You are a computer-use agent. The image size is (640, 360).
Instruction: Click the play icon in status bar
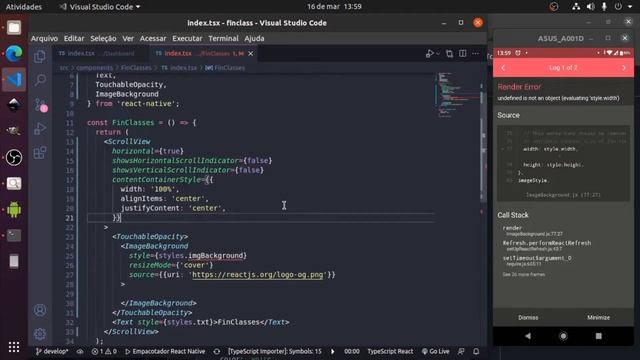[x=333, y=351]
